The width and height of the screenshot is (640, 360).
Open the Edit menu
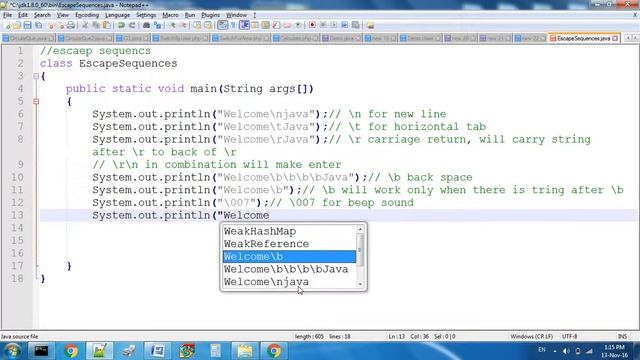point(23,15)
